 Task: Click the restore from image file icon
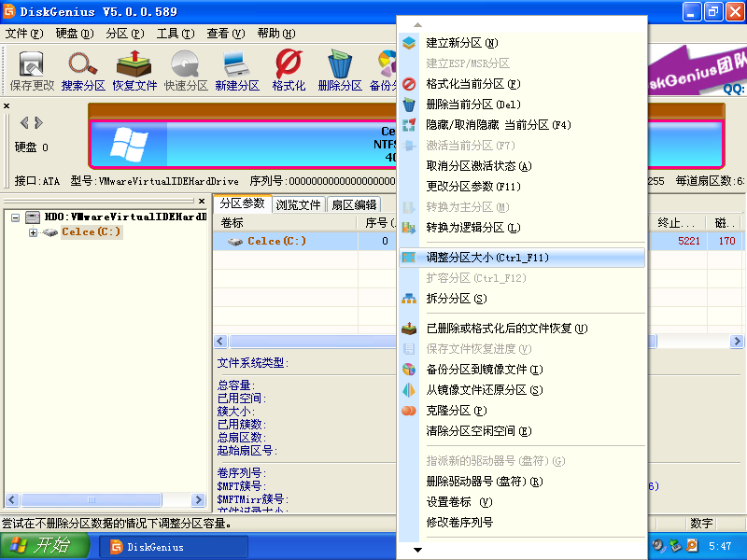[x=409, y=390]
